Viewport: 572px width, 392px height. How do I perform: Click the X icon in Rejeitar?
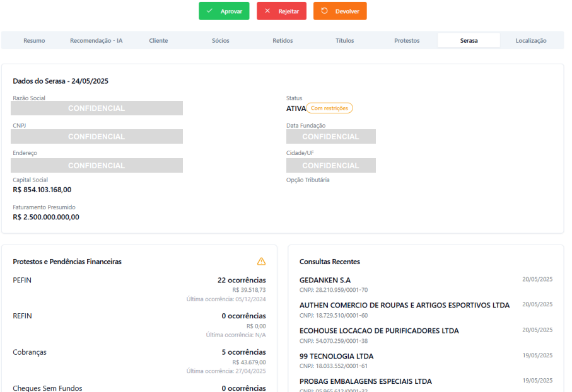(x=267, y=11)
